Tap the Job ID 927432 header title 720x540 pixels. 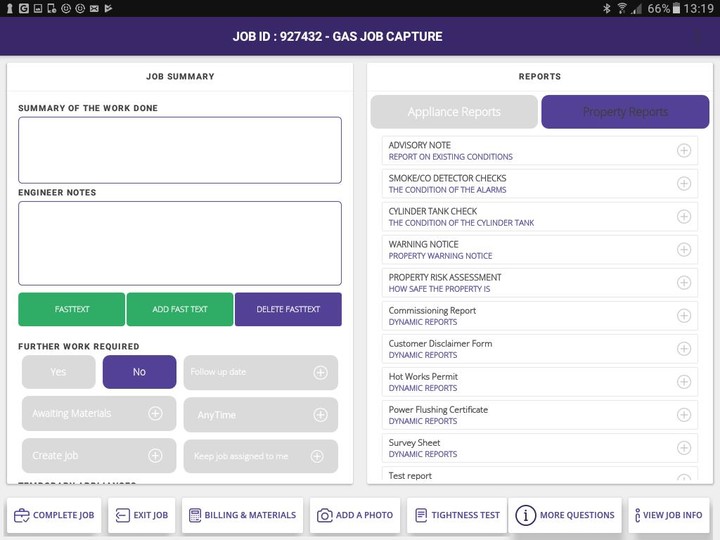click(x=338, y=37)
